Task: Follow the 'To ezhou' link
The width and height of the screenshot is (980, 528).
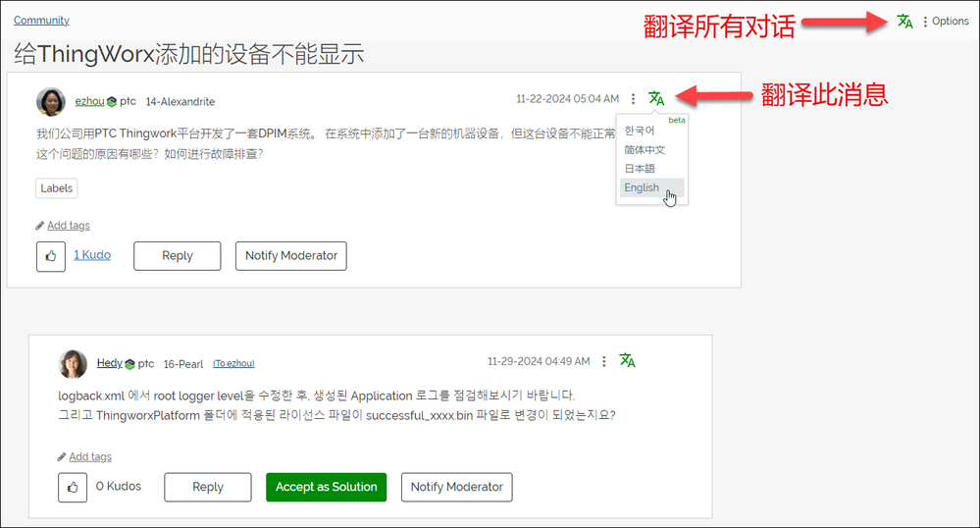Action: pyautogui.click(x=233, y=363)
